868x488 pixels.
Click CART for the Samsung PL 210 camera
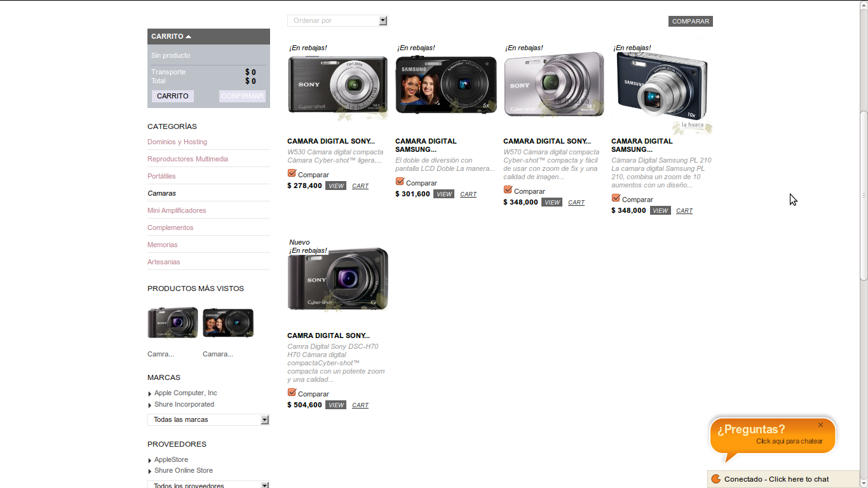684,211
